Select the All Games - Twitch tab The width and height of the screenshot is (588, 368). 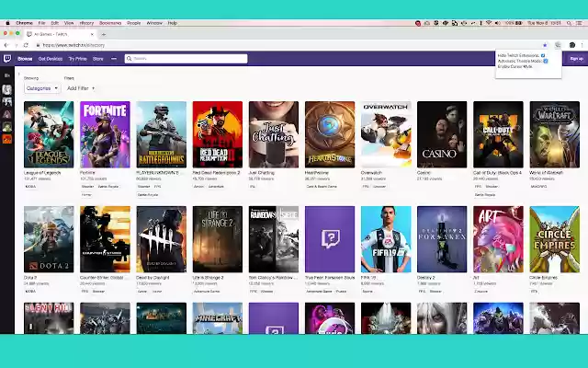[61, 34]
